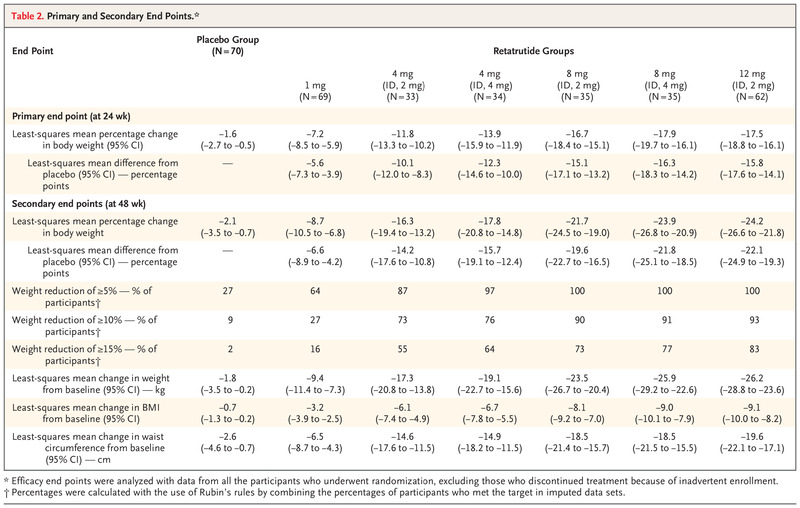
Task: Click the efficacy end points asterisk footnote text
Action: pyautogui.click(x=391, y=481)
